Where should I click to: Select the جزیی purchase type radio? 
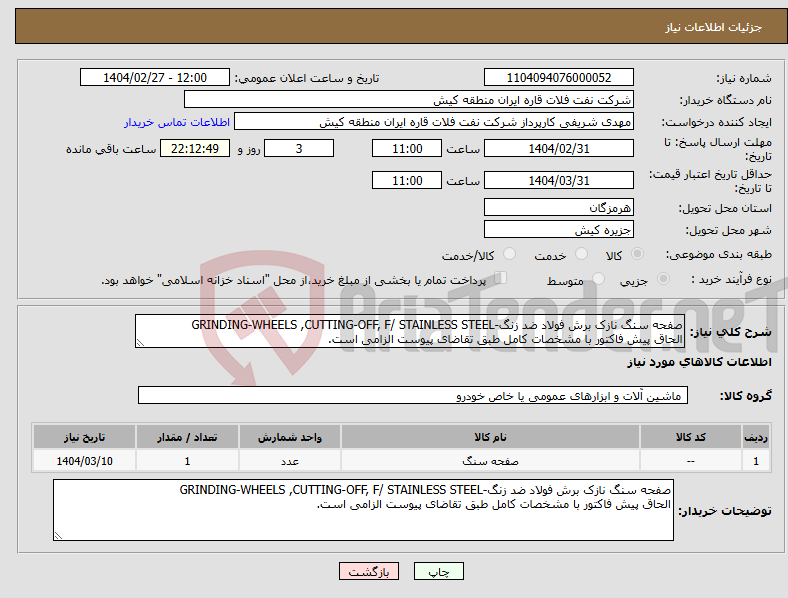click(x=663, y=278)
